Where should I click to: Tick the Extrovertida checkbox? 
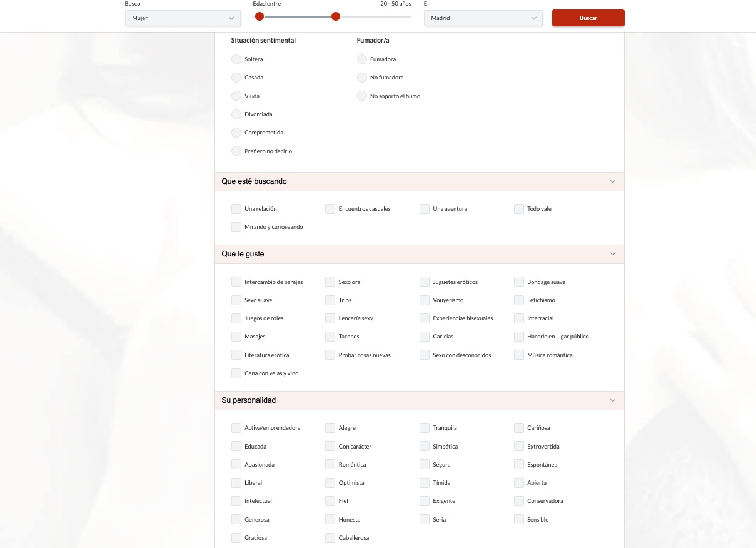click(519, 447)
